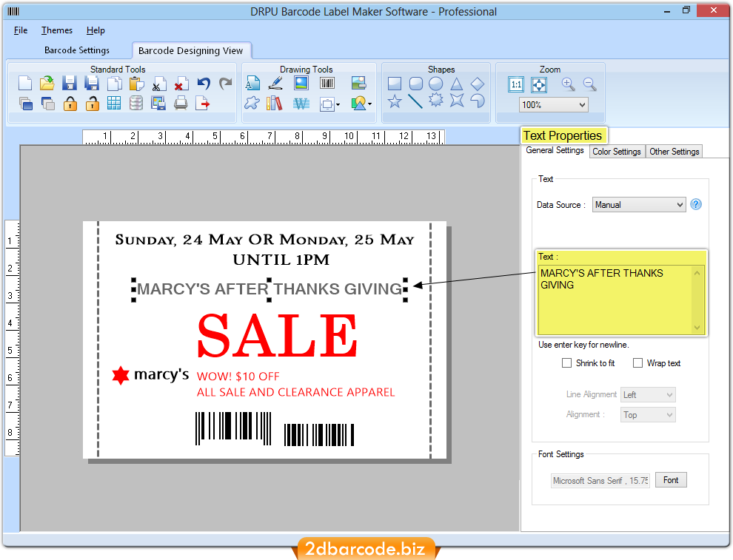Select the red SALE text on the label

pos(277,335)
